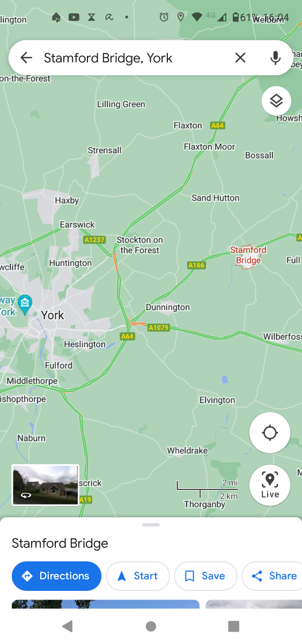Tap the Stamford Bridge red map label
302x644 pixels.
pos(248,255)
